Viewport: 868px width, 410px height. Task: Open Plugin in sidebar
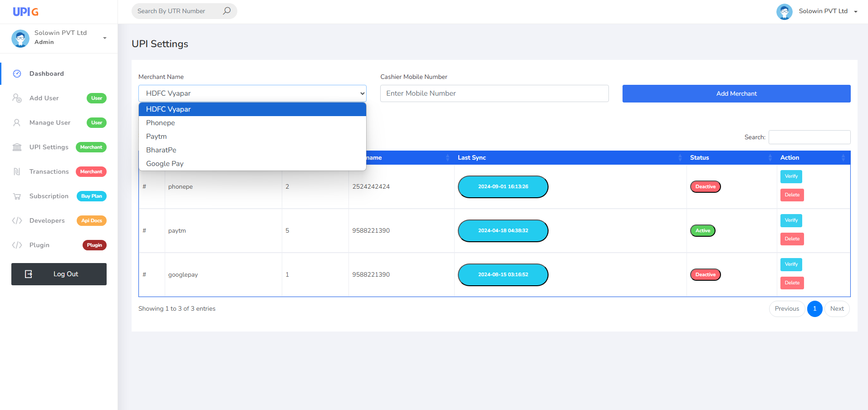pos(59,245)
